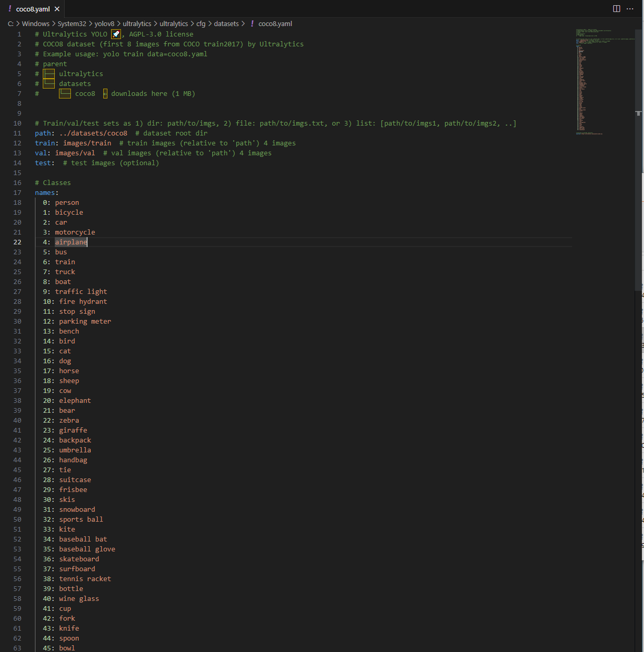Image resolution: width=644 pixels, height=652 pixels.
Task: Open the cfg breadcrumb folder
Action: click(201, 24)
